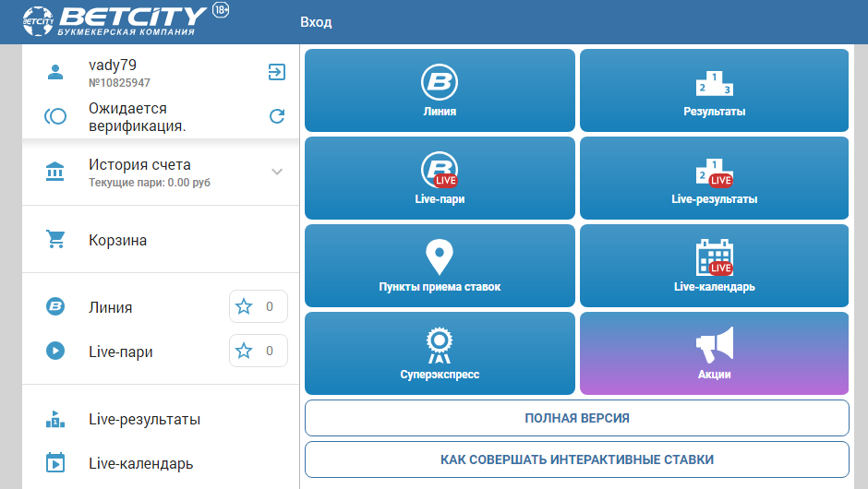This screenshot has height=489, width=868.
Task: Open Live-календарь in the sidebar menu
Action: click(x=140, y=463)
